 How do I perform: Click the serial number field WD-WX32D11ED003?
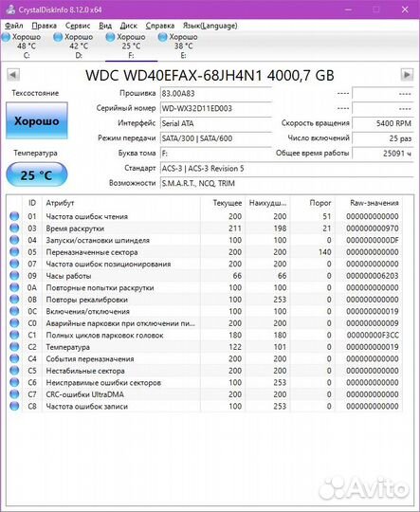[215, 108]
